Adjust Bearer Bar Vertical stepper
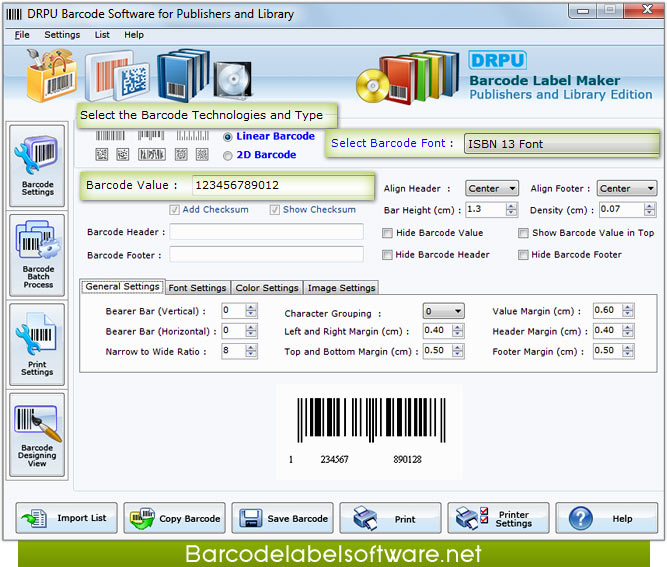 [251, 311]
